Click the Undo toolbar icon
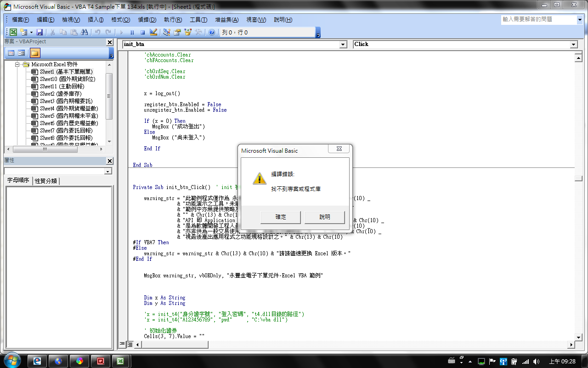This screenshot has width=588, height=368. pyautogui.click(x=97, y=32)
